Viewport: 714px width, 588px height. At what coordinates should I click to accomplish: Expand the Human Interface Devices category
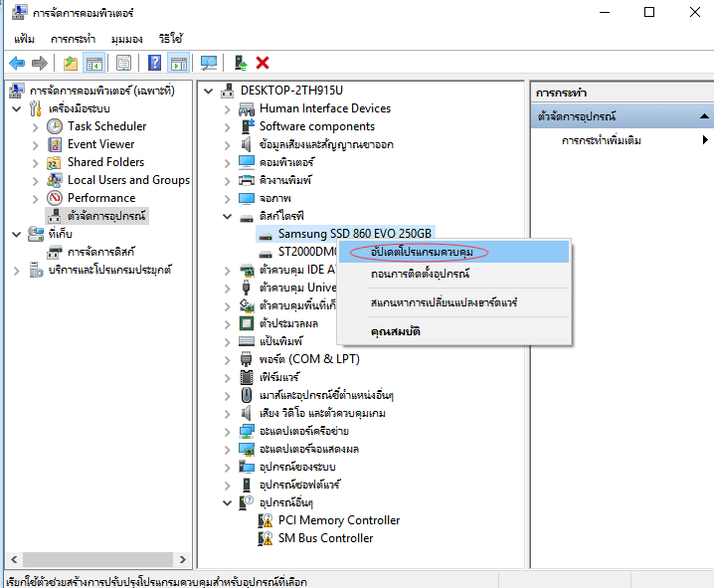click(x=228, y=108)
